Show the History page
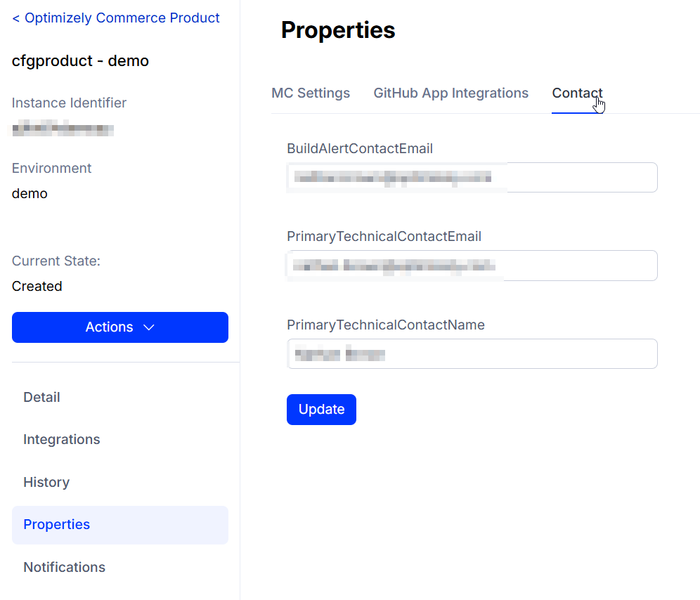 coord(46,482)
